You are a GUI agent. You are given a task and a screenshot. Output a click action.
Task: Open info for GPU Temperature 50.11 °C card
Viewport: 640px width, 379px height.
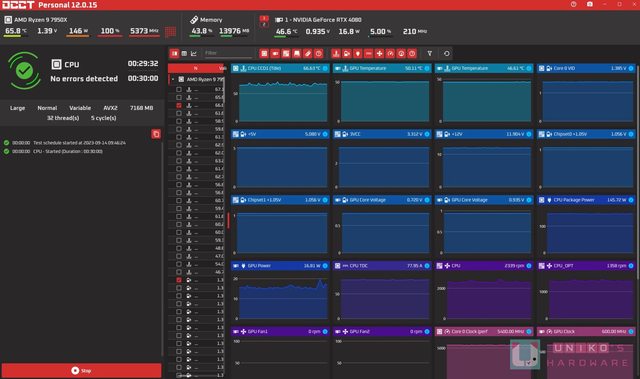pos(427,68)
